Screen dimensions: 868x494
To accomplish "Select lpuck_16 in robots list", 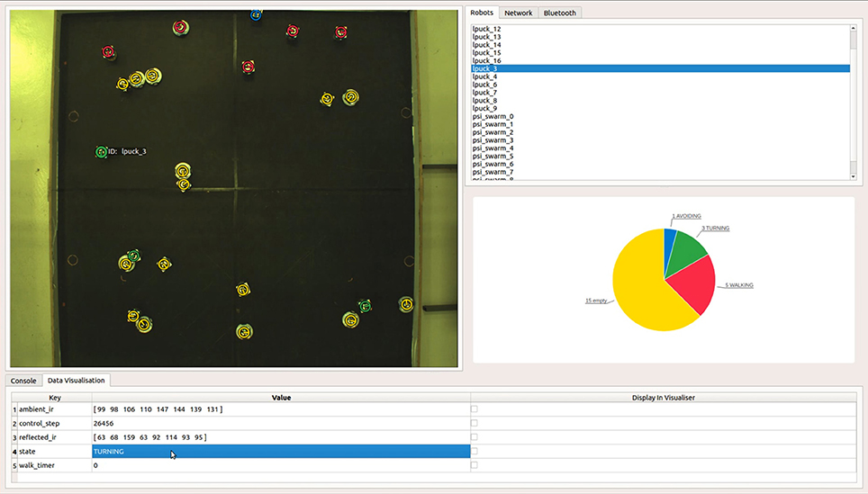I will [486, 61].
